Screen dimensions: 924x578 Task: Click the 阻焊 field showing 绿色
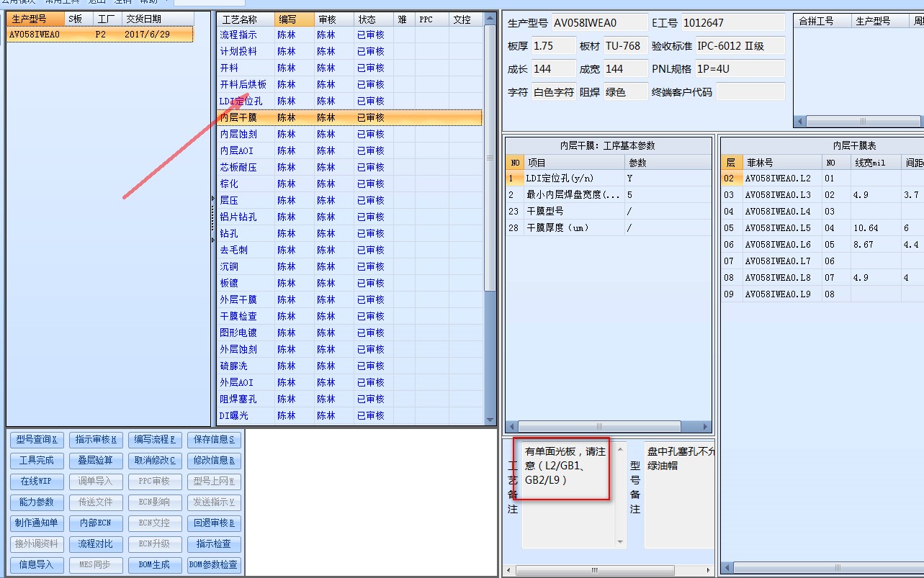625,91
